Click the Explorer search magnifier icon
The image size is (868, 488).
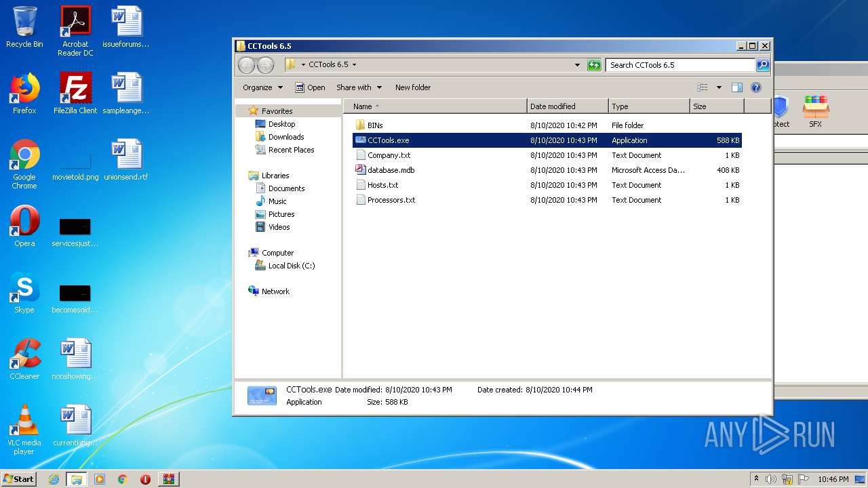click(x=763, y=65)
